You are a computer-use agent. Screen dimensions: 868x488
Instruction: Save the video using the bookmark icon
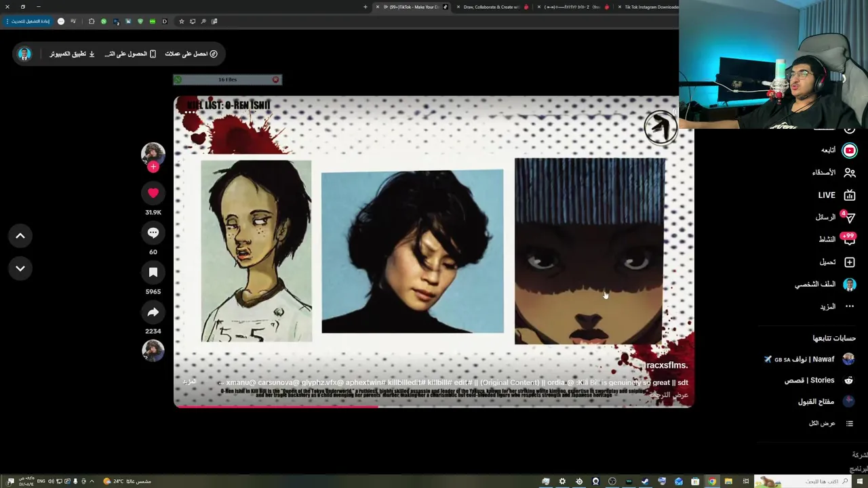pos(153,272)
